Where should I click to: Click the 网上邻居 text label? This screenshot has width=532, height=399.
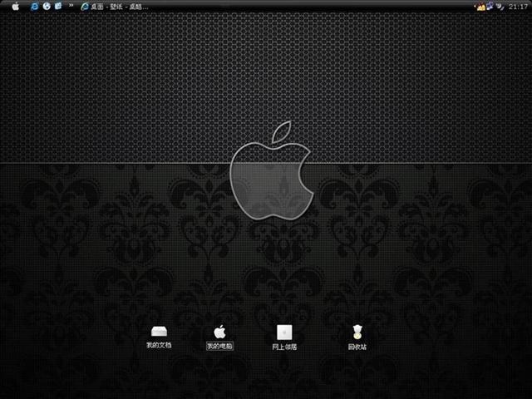pos(284,347)
